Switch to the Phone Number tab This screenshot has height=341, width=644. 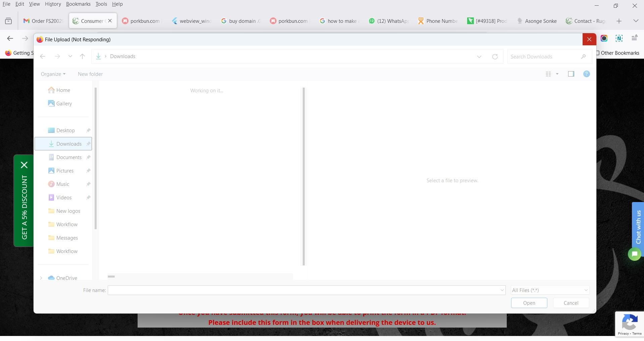tap(438, 21)
